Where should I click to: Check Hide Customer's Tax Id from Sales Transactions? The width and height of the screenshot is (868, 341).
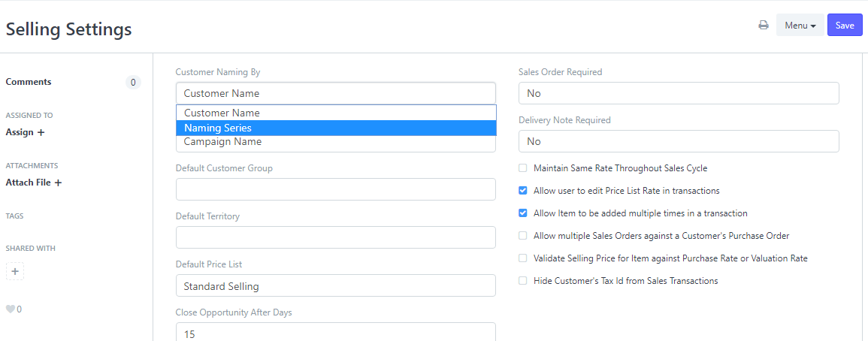click(x=522, y=281)
